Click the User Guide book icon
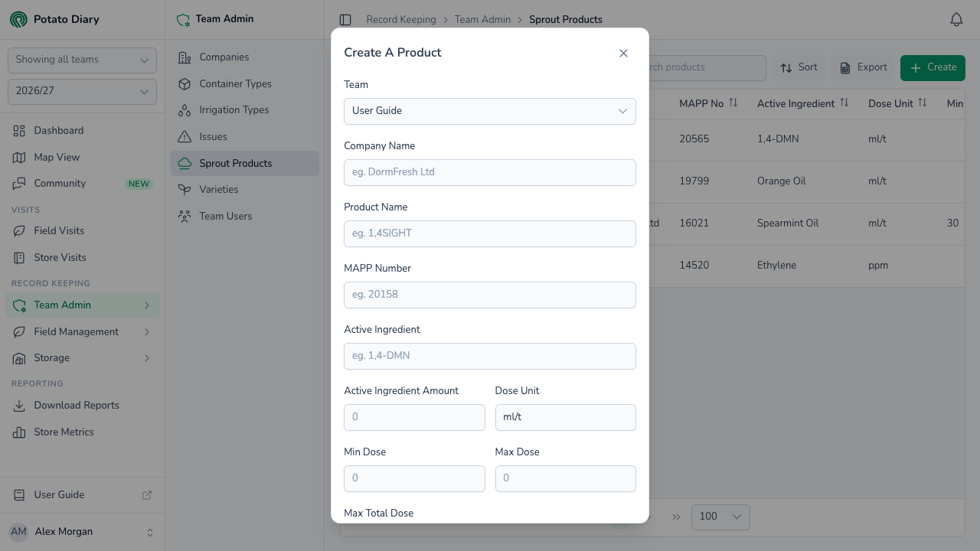This screenshot has width=980, height=551. pyautogui.click(x=19, y=495)
